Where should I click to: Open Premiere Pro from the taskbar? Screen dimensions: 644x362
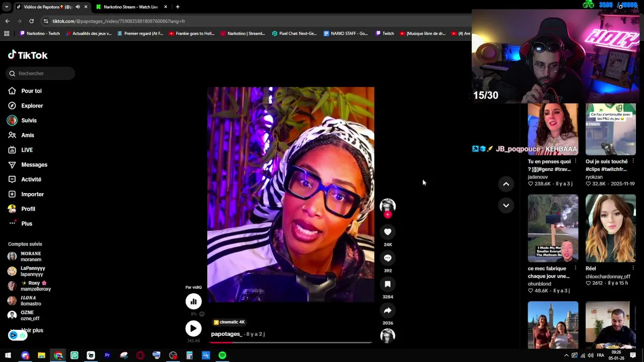tap(107, 355)
